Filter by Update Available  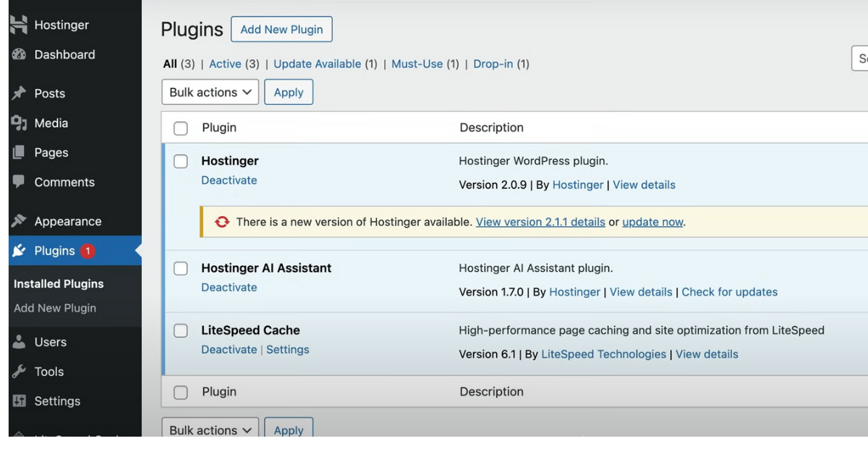click(317, 64)
